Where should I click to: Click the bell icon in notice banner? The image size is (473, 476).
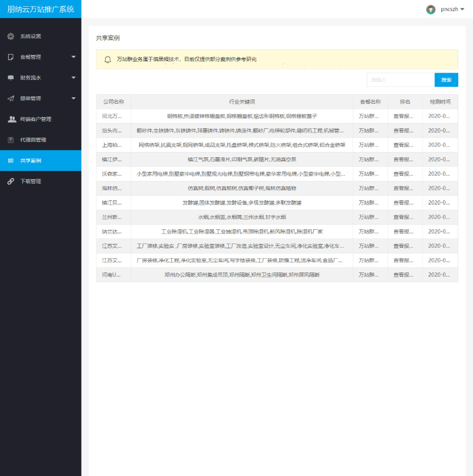(x=108, y=59)
